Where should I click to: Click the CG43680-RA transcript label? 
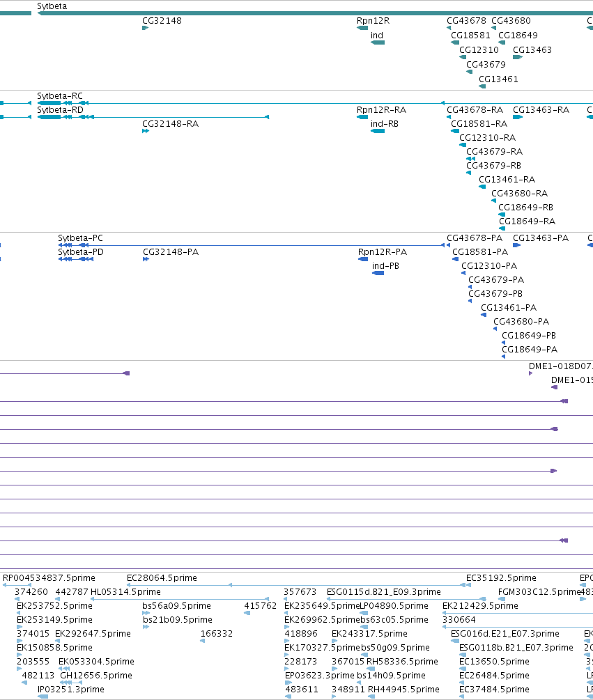[519, 194]
